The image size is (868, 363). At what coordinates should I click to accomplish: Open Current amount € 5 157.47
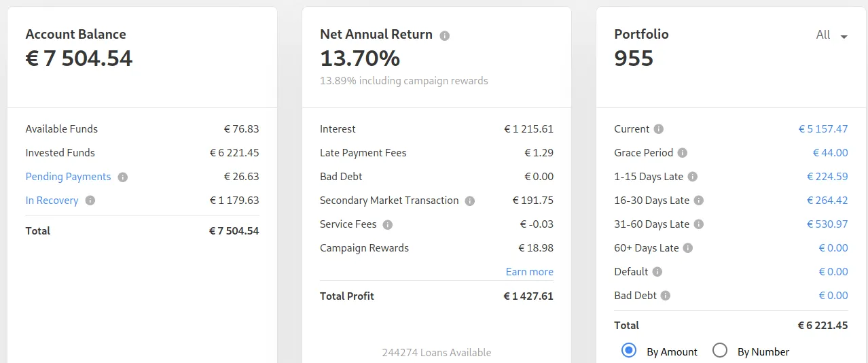823,129
